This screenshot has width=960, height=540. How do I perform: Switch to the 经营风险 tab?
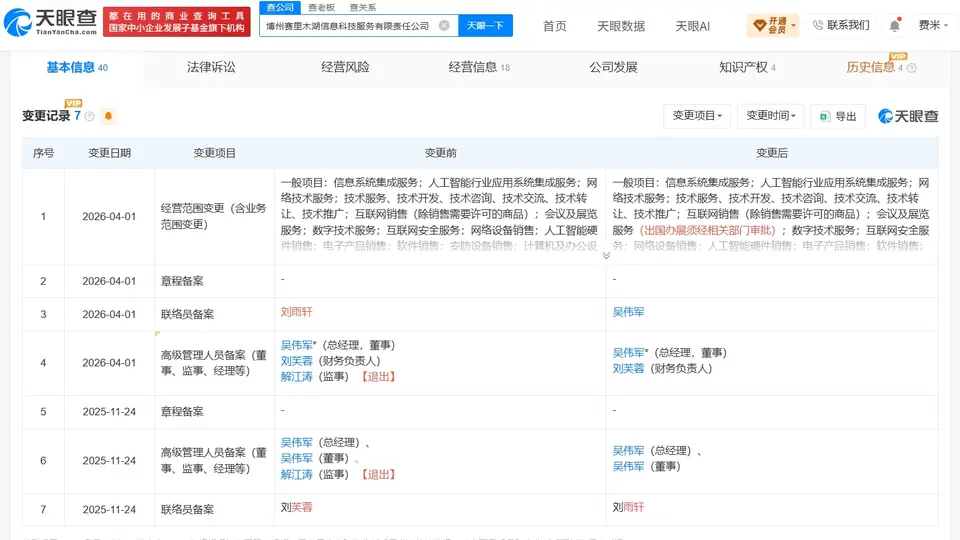coord(345,67)
